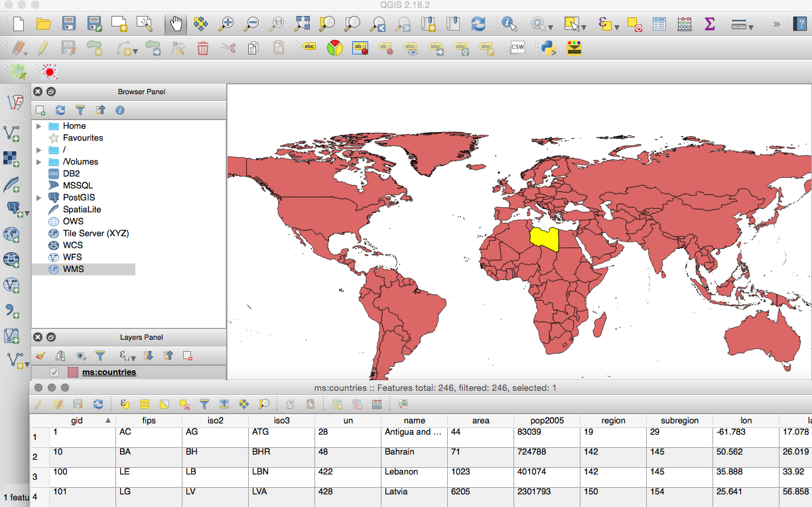This screenshot has width=812, height=507.
Task: Click the pop2005 column header
Action: tap(547, 421)
